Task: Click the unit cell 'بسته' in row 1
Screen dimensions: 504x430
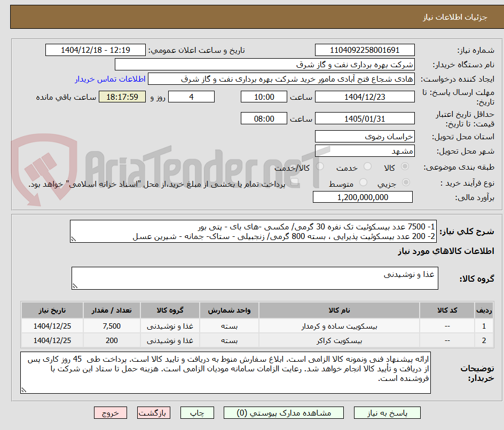Action: coord(229,327)
